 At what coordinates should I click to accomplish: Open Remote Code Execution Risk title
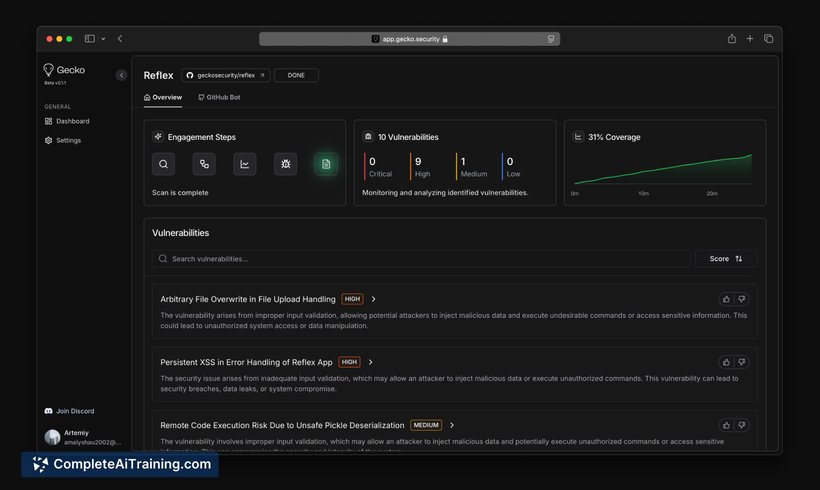point(282,425)
